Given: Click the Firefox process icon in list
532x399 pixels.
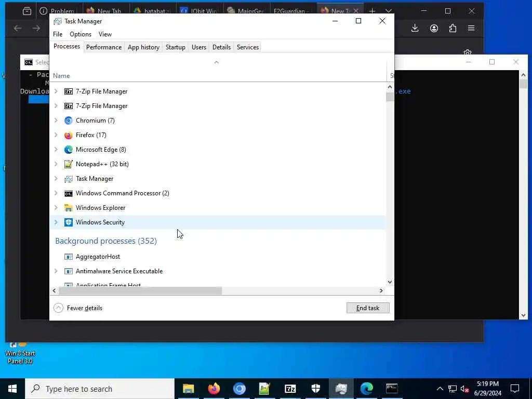Looking at the screenshot, I should [69, 135].
